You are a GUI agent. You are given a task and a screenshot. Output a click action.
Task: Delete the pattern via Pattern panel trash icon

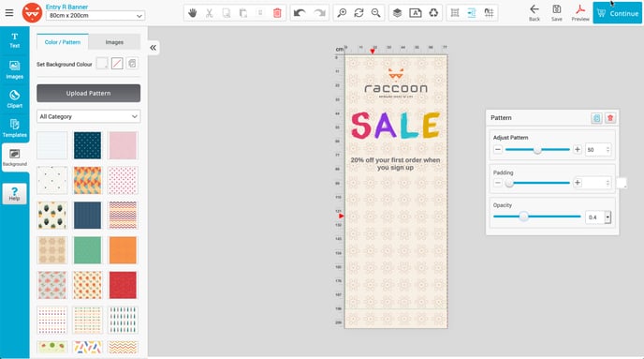[x=610, y=118]
